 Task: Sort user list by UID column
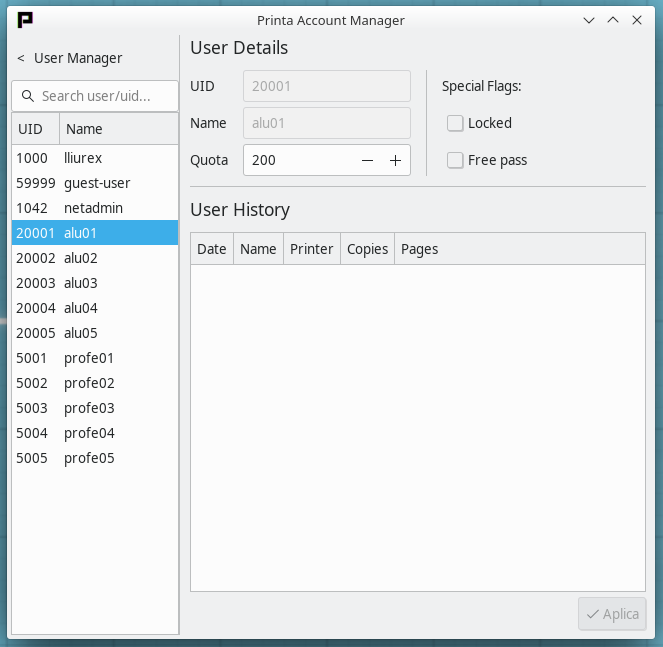(31, 129)
